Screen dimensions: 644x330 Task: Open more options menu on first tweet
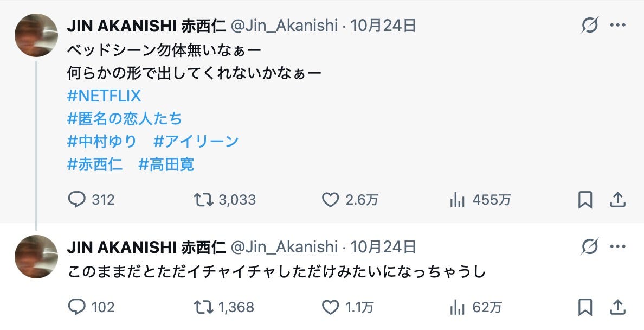point(618,25)
